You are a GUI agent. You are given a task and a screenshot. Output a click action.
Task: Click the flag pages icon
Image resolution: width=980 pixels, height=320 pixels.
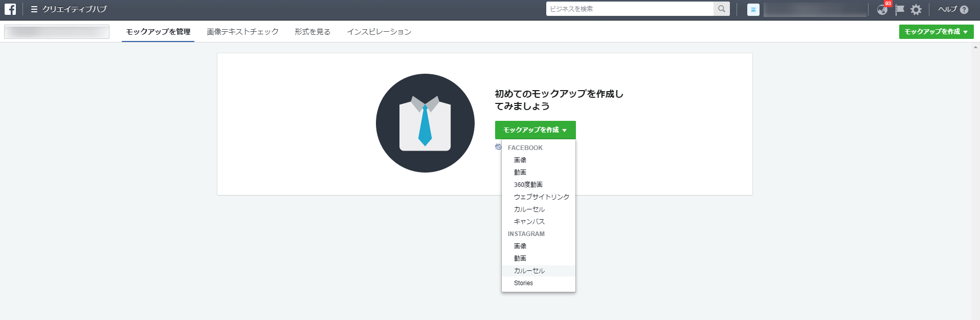point(900,9)
